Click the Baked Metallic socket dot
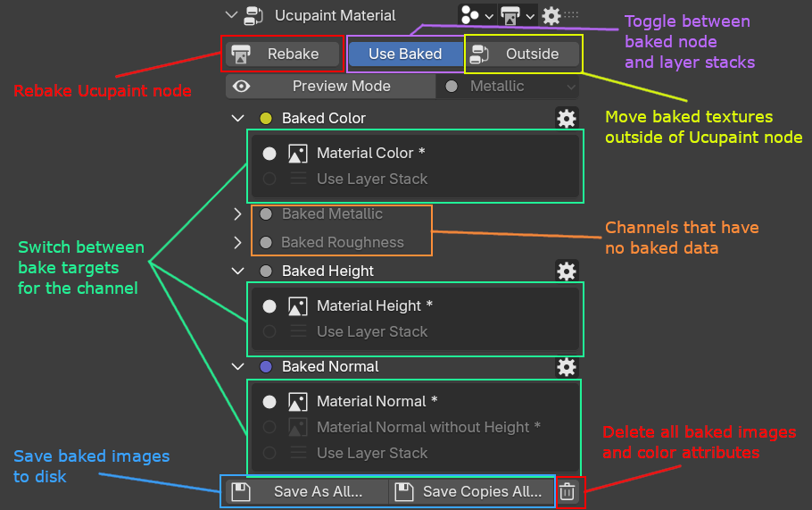This screenshot has height=510, width=812. pos(266,214)
